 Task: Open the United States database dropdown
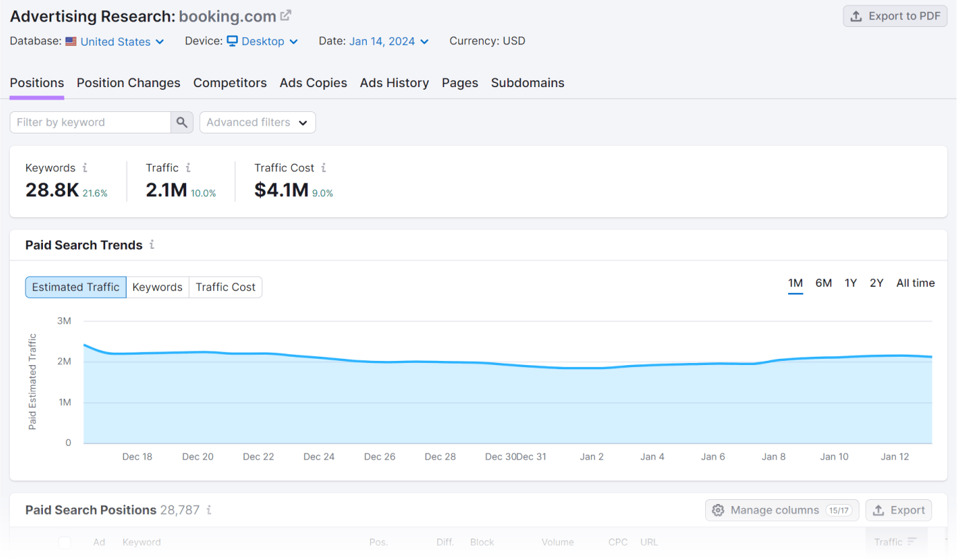[114, 41]
